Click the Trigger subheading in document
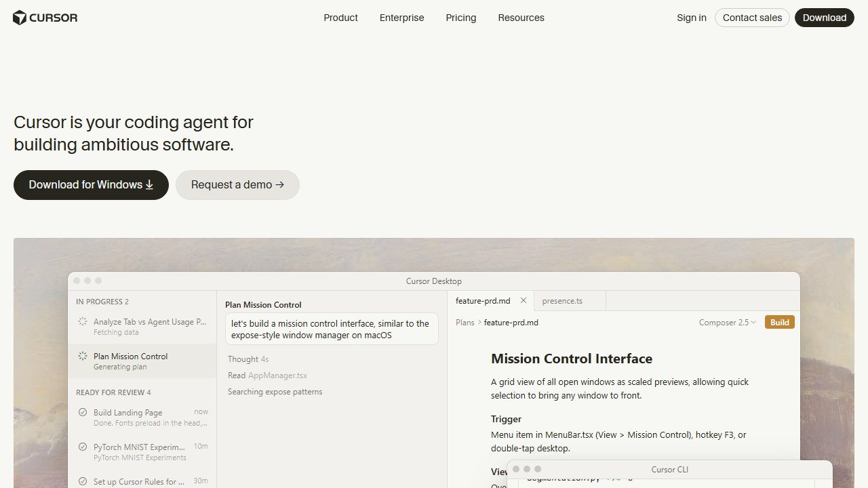The image size is (868, 488). [x=506, y=419]
